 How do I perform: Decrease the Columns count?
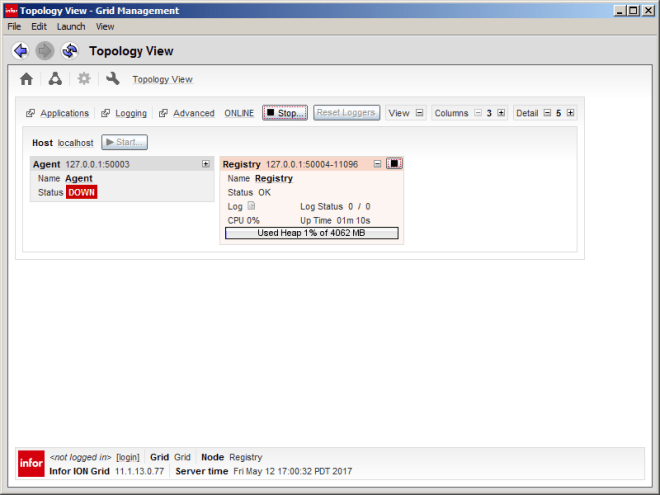coord(477,113)
